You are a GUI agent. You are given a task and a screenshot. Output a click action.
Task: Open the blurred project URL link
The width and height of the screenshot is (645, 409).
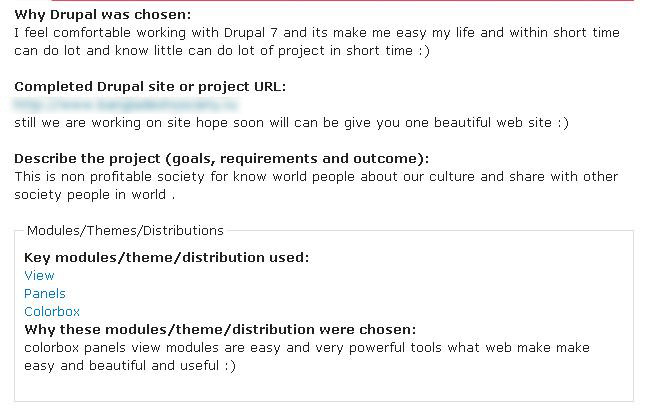tap(126, 105)
